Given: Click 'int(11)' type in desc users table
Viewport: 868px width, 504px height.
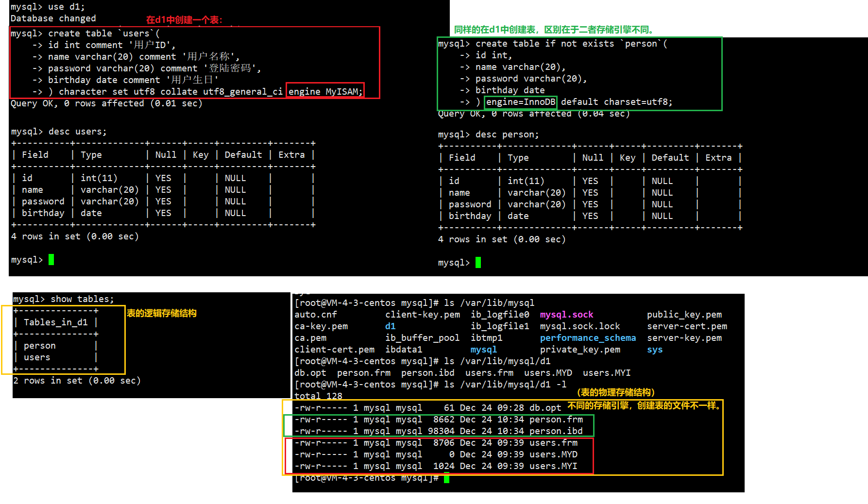Looking at the screenshot, I should point(99,178).
